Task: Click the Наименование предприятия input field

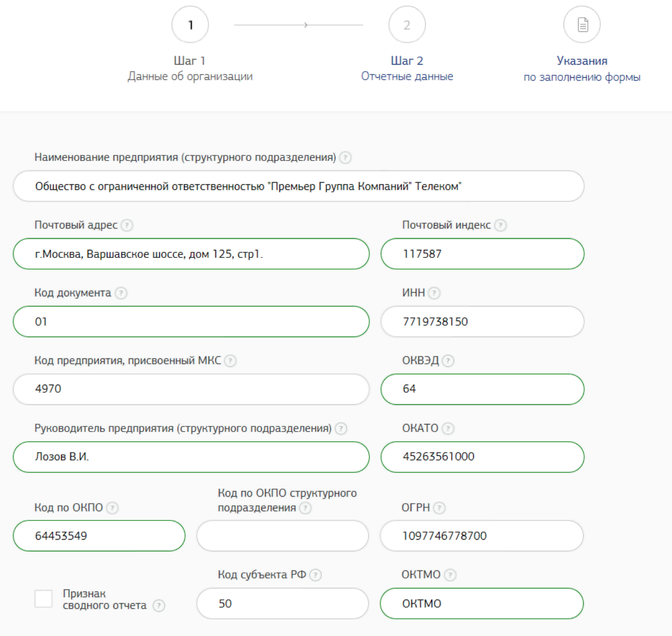Action: (x=298, y=186)
